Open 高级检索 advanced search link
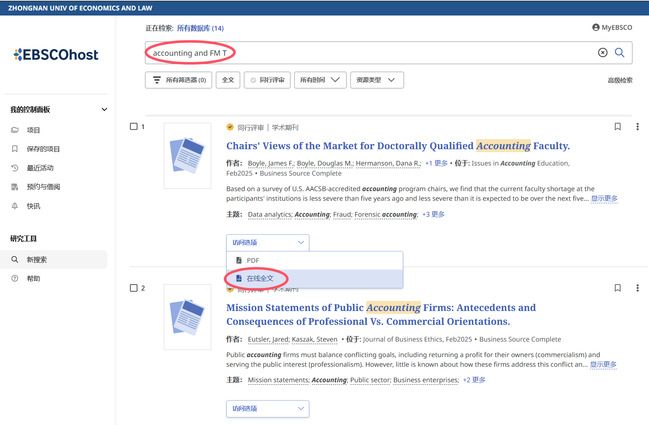Image resolution: width=649 pixels, height=425 pixels. tap(619, 81)
